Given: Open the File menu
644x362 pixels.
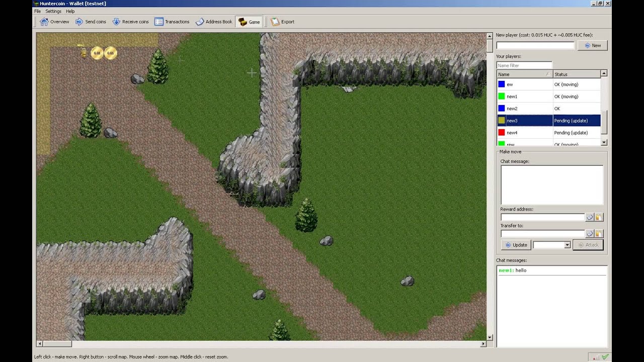Looking at the screenshot, I should point(37,11).
